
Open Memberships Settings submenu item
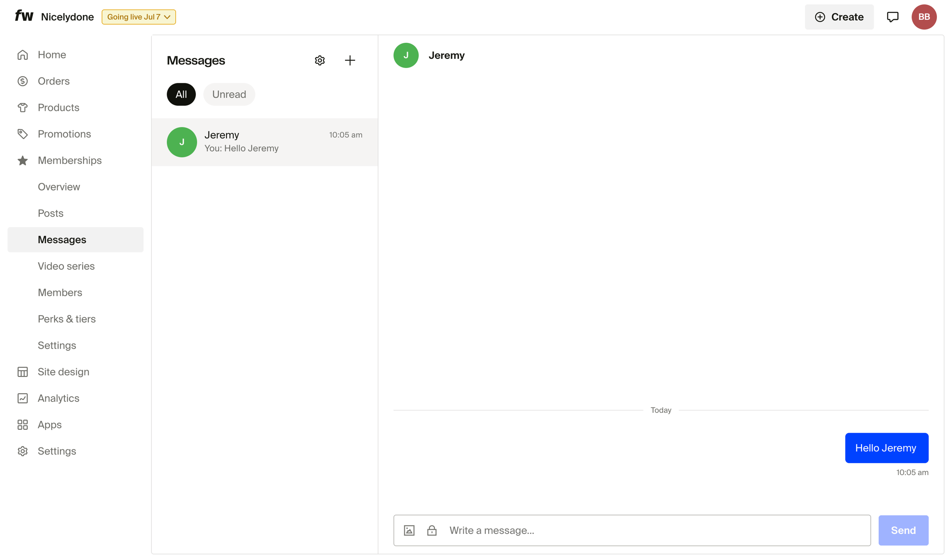57,345
